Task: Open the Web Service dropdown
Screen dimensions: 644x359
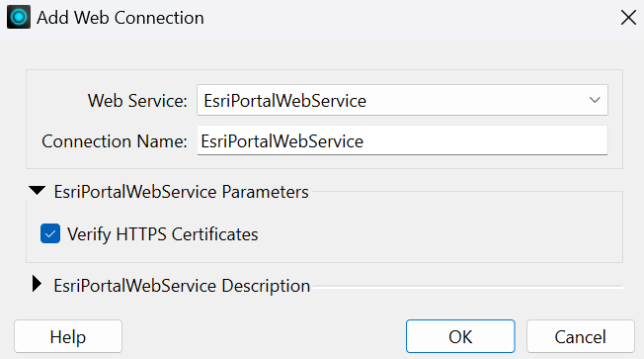Action: tap(402, 100)
